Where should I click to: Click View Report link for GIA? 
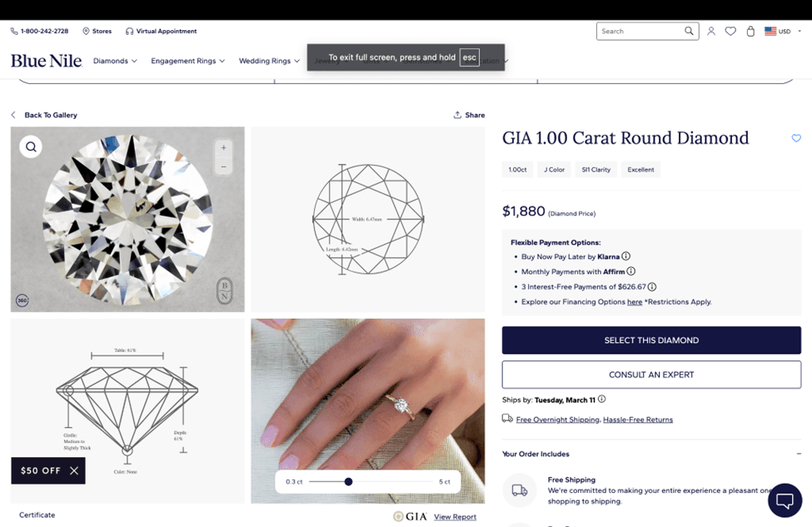pyautogui.click(x=456, y=517)
